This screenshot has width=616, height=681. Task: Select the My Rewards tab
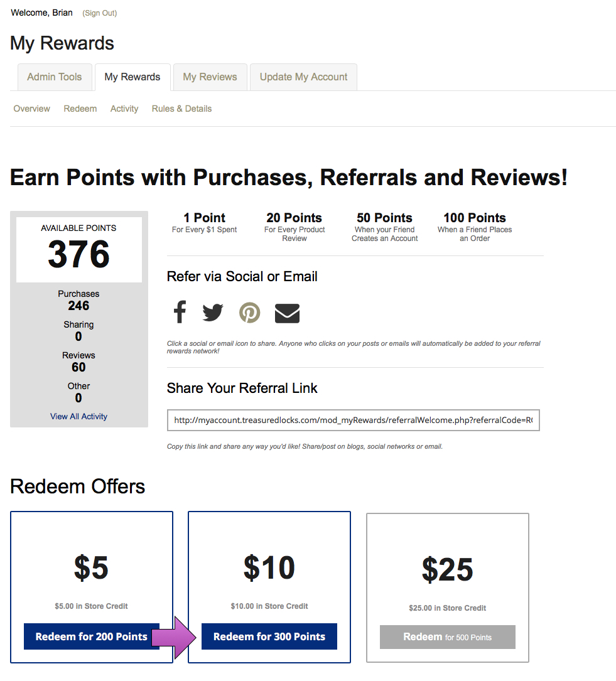click(132, 77)
